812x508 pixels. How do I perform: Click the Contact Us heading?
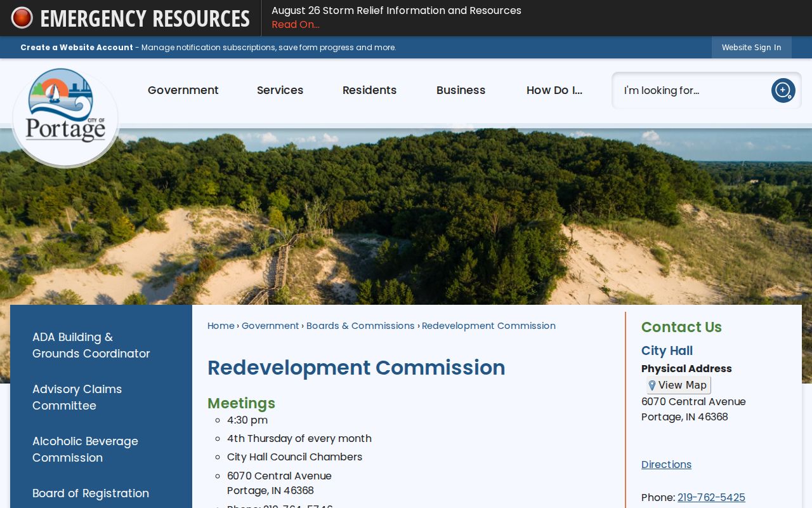coord(681,327)
